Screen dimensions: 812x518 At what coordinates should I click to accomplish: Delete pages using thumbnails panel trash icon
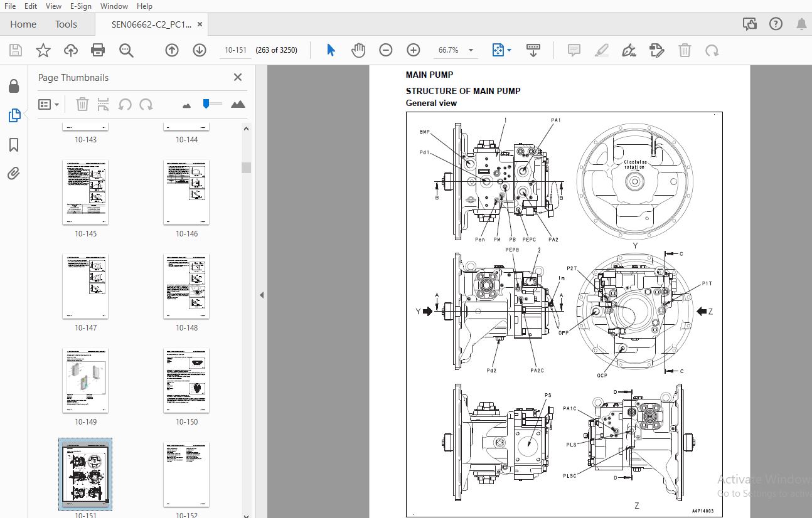[x=82, y=104]
